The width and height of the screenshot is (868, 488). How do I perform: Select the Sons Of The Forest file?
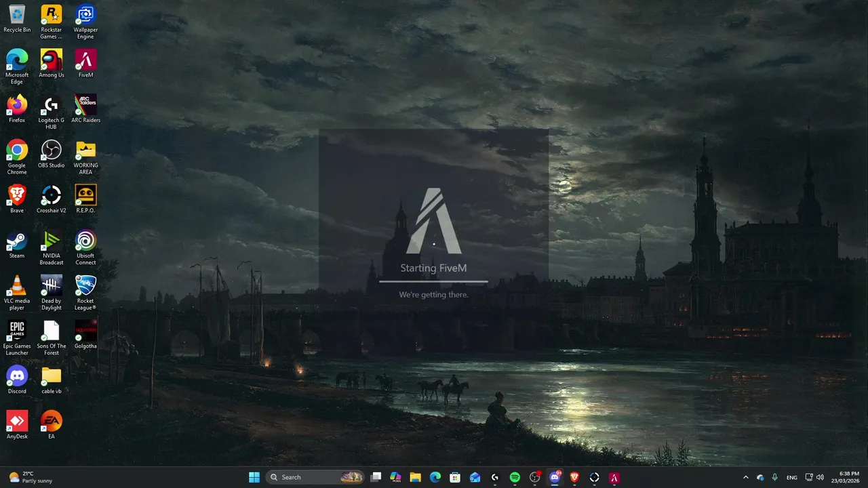tap(52, 338)
